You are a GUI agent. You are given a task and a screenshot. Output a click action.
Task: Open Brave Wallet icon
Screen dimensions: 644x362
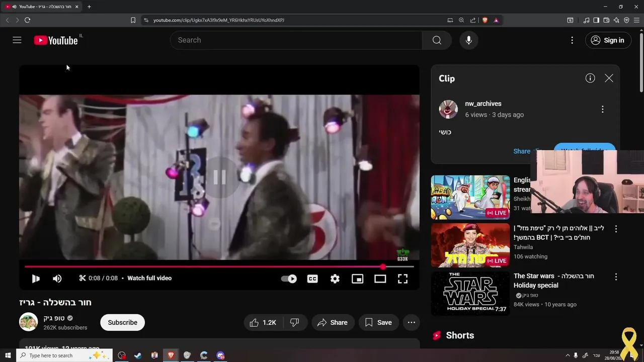click(x=606, y=20)
